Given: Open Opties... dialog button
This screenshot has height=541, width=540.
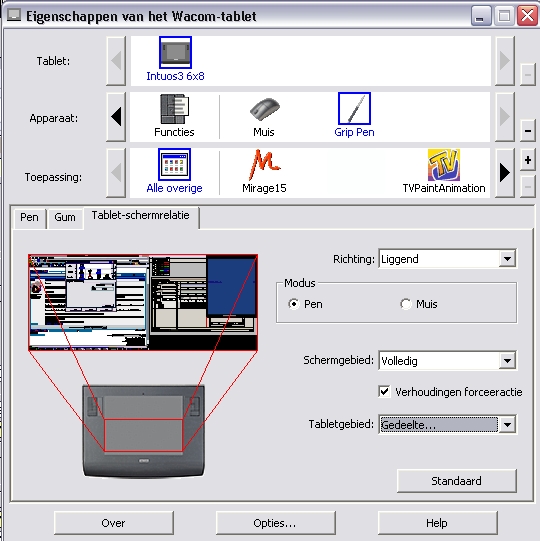Looking at the screenshot, I should [275, 523].
